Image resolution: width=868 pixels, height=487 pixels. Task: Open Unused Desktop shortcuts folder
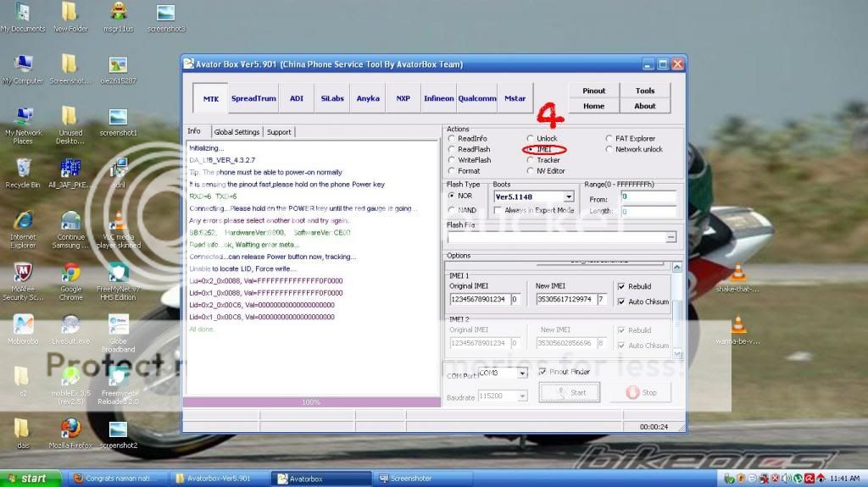click(70, 125)
